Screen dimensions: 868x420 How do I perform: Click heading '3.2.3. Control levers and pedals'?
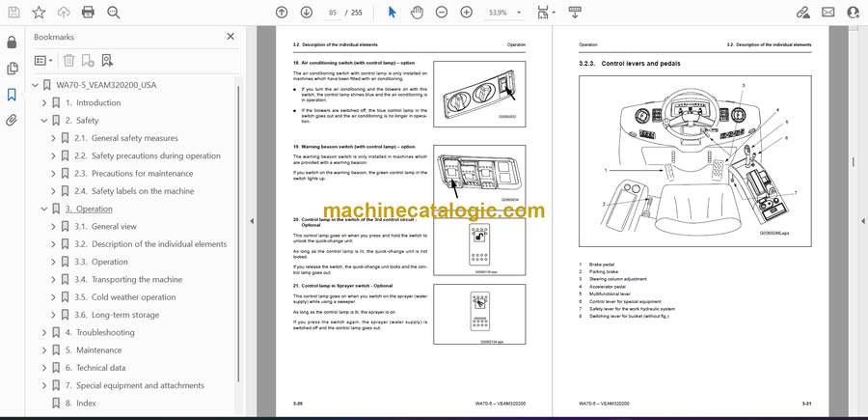(630, 64)
